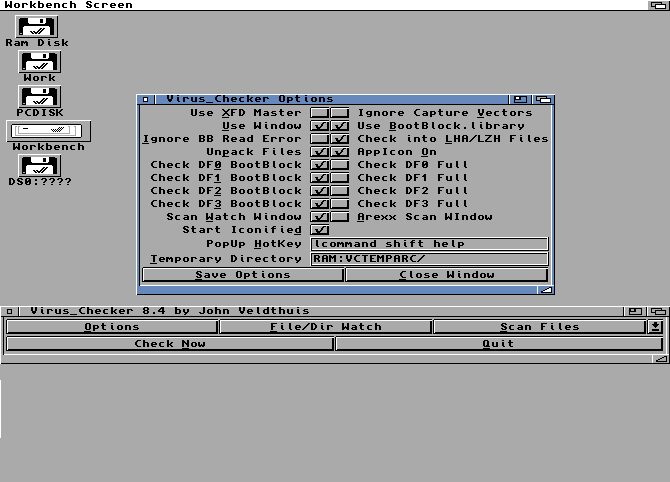Close the Virus_Checker 8.4 main window gadget
This screenshot has height=482, width=670.
(x=9, y=311)
